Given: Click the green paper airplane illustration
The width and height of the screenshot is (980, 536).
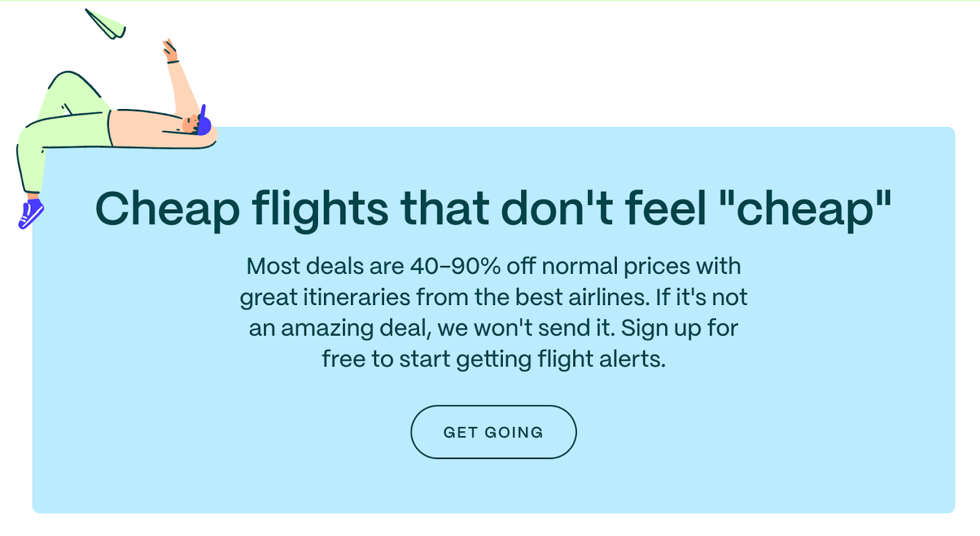Looking at the screenshot, I should [x=108, y=25].
